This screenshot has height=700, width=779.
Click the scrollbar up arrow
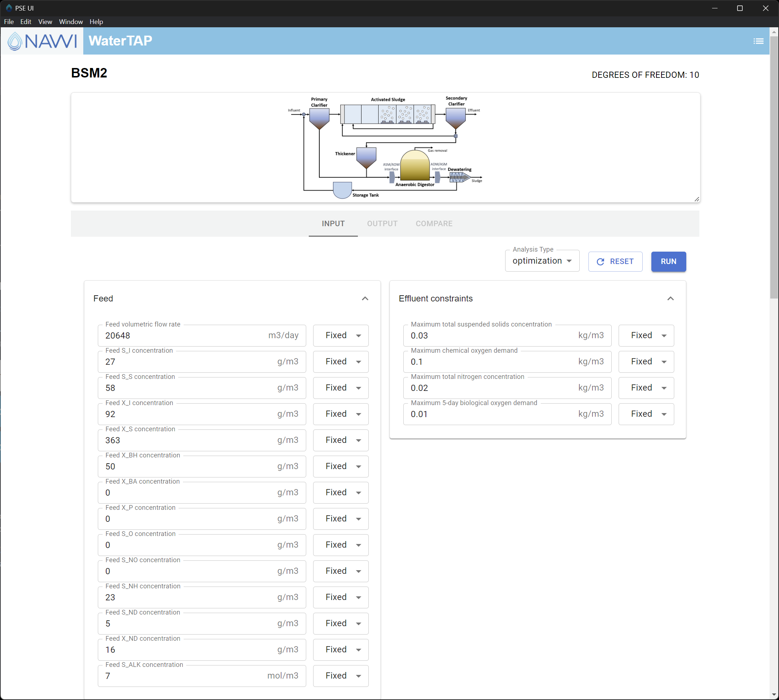[774, 32]
